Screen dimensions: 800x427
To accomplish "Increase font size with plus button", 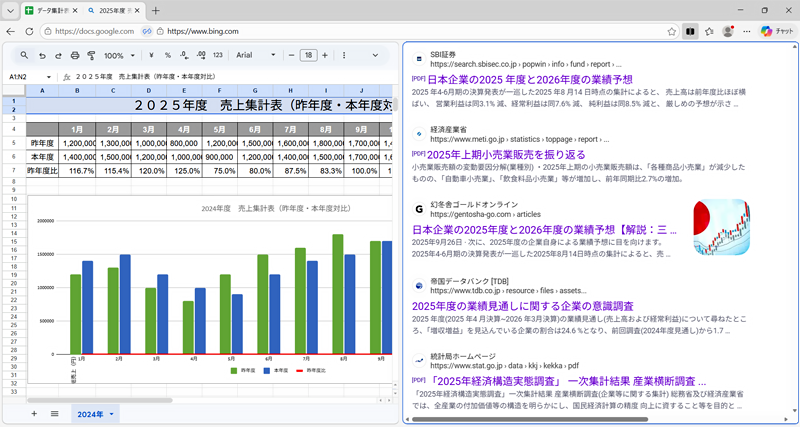I will [327, 55].
